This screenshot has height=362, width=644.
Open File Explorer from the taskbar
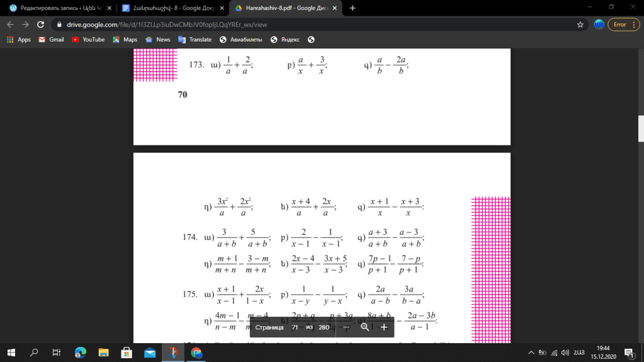click(103, 353)
